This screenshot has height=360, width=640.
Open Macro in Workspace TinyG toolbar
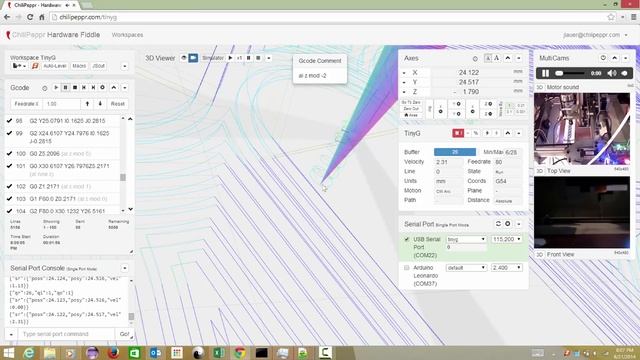79,66
